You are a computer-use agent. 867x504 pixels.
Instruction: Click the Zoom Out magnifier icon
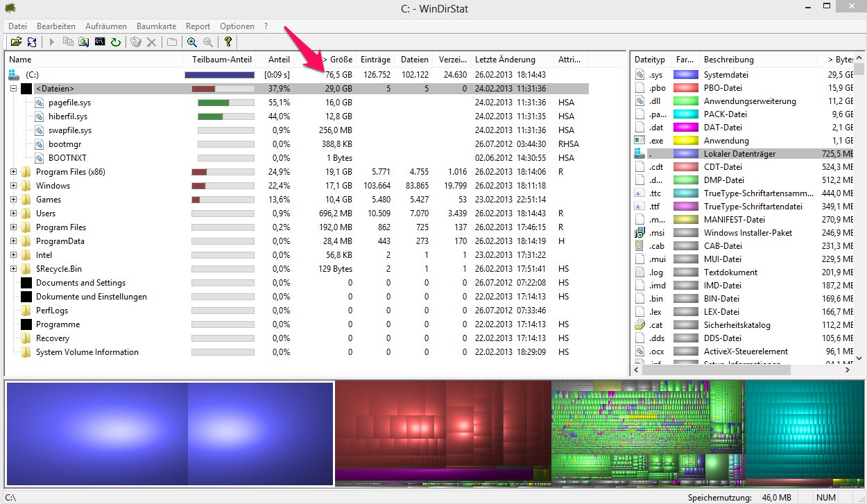(207, 42)
